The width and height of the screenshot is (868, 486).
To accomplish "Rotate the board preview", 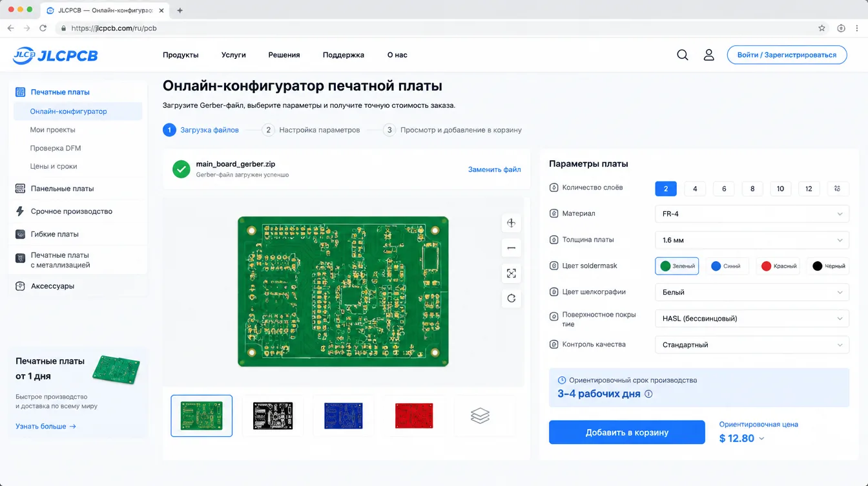I will tap(512, 299).
